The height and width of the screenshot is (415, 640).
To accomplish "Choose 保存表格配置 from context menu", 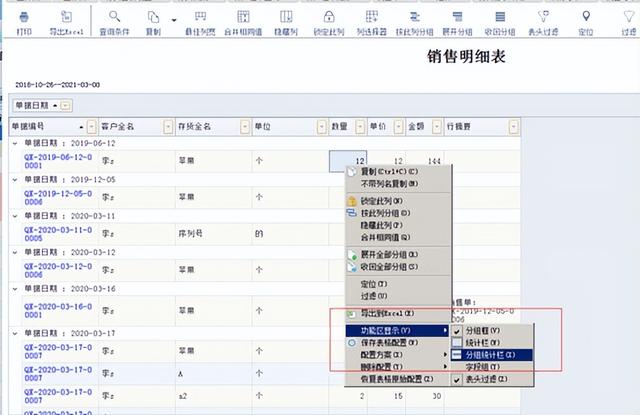I will click(x=389, y=341).
